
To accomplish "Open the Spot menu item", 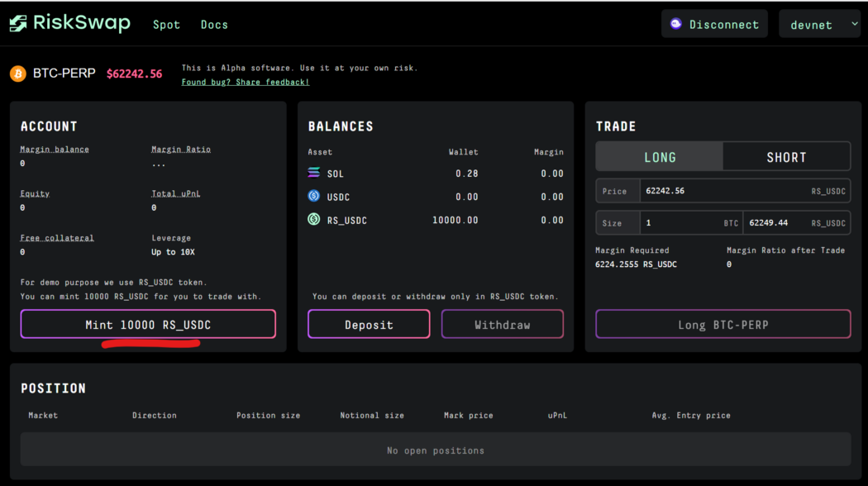I will point(167,25).
